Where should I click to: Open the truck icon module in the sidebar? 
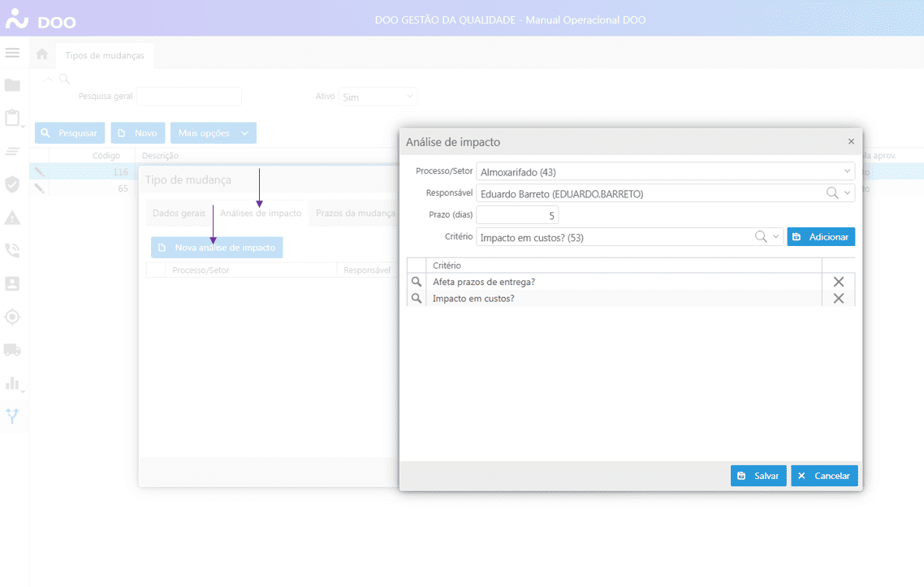pyautogui.click(x=12, y=350)
